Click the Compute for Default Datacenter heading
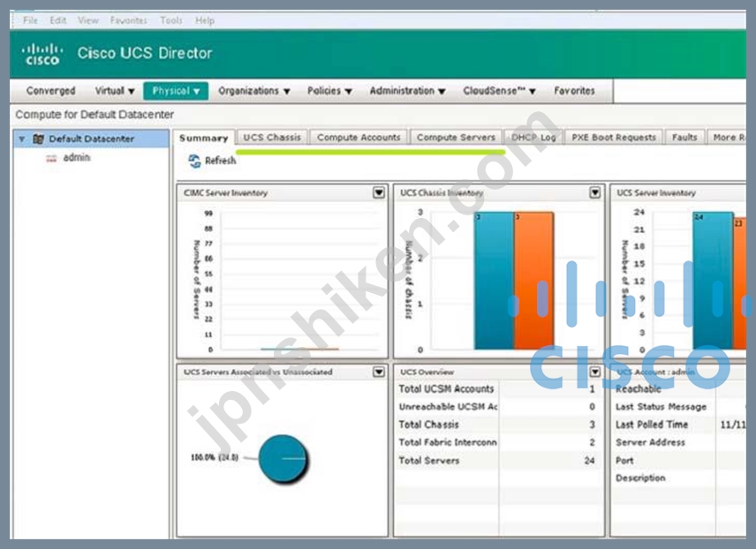This screenshot has height=549, width=756. click(94, 115)
